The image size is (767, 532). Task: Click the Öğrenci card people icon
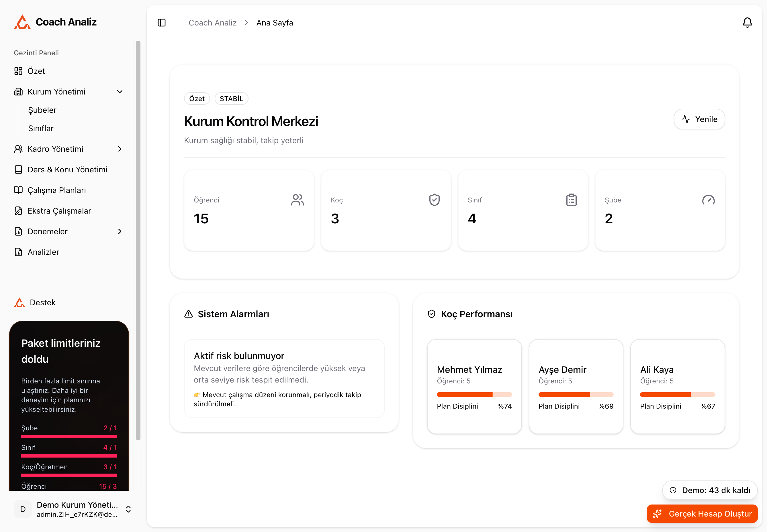coord(297,200)
